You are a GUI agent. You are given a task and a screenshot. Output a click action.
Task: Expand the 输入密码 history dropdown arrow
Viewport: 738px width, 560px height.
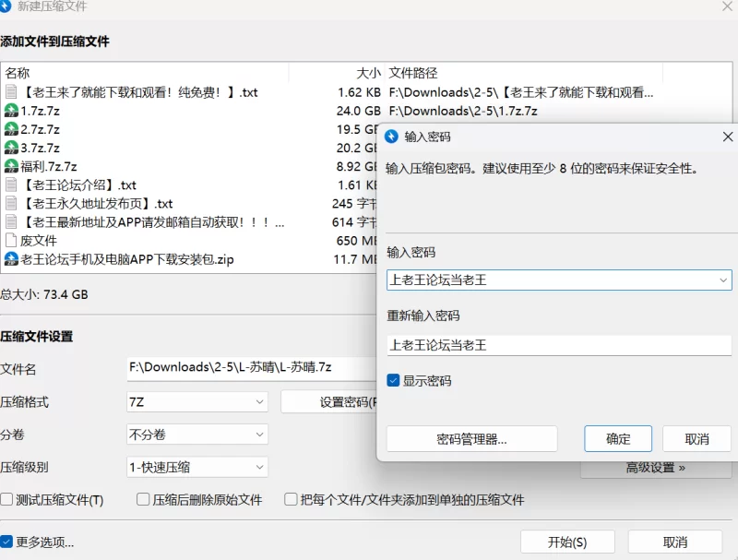[723, 280]
